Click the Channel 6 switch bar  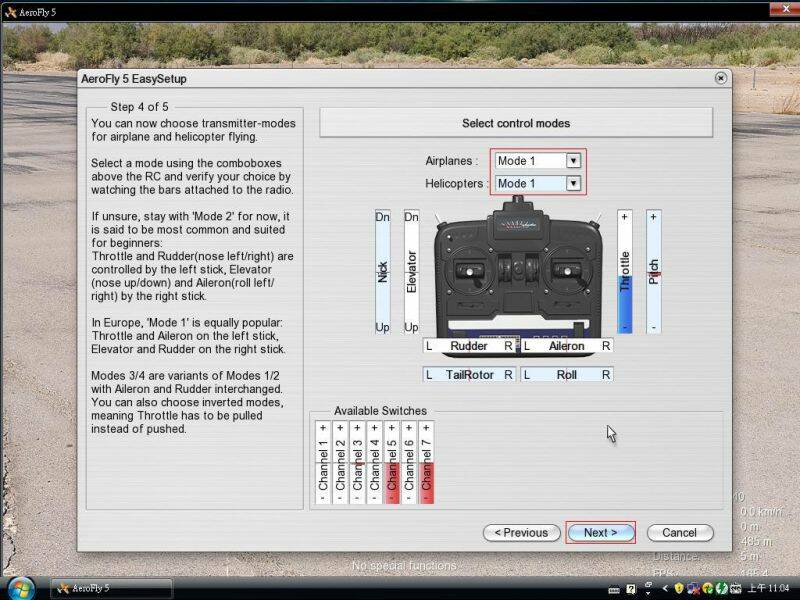pyautogui.click(x=409, y=463)
